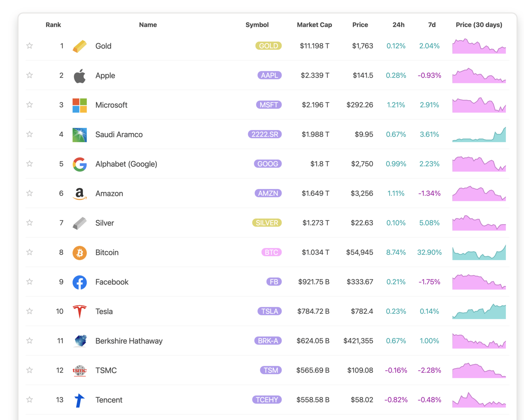The image size is (524, 420).
Task: Open the Facebook logo icon
Action: point(80,282)
